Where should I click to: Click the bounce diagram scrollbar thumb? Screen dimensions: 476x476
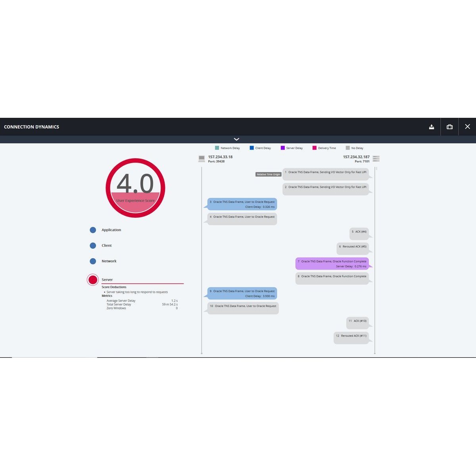pyautogui.click(x=376, y=169)
